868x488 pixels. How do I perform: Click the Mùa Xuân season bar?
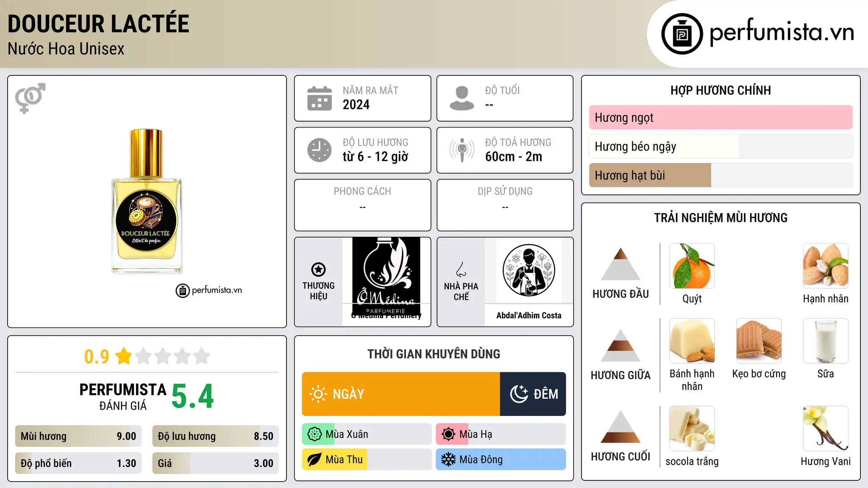(x=367, y=434)
